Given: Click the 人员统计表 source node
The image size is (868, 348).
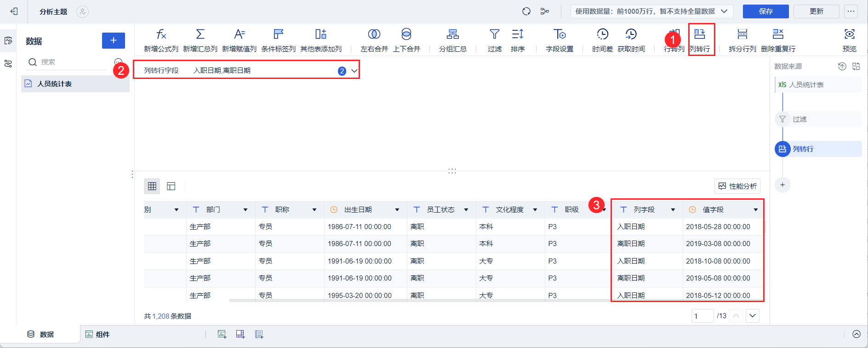Looking at the screenshot, I should [818, 85].
